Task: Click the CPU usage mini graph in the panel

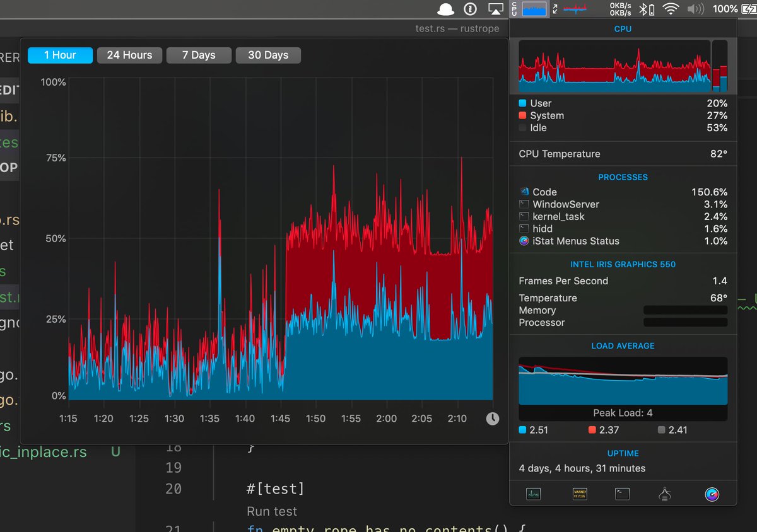Action: point(614,66)
